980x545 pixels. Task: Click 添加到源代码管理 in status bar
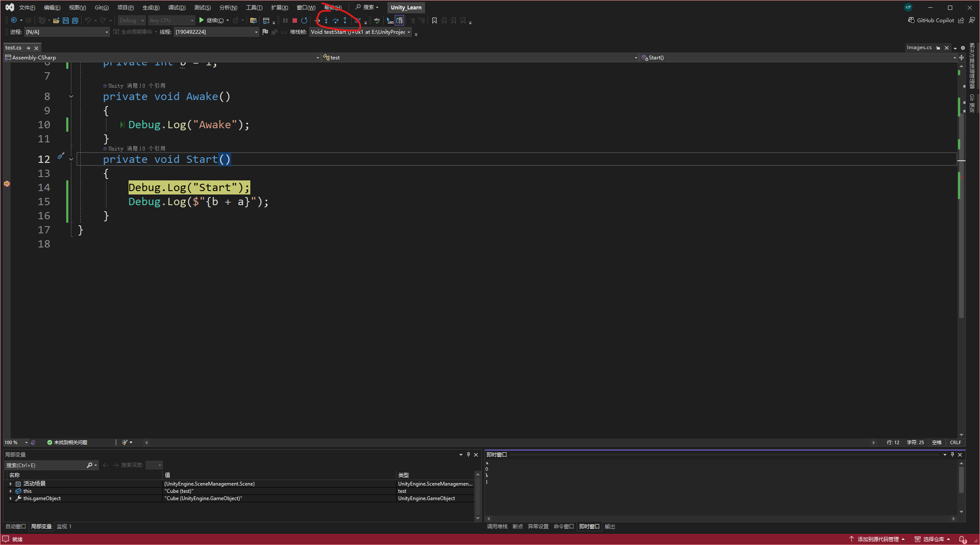point(877,539)
